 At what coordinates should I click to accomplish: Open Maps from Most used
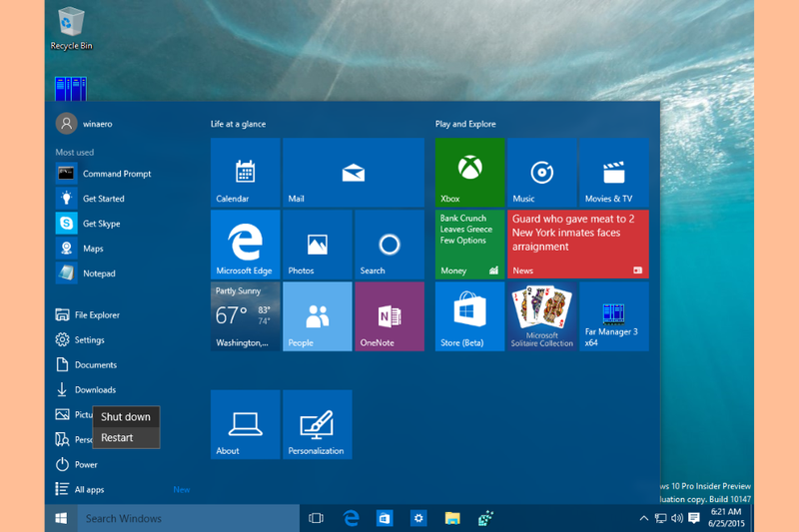[x=80, y=249]
